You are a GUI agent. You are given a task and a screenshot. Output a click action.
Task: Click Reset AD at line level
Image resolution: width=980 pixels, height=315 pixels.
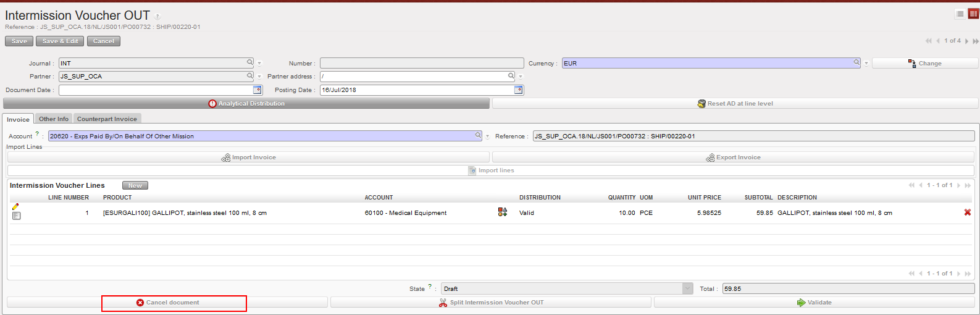tap(735, 104)
